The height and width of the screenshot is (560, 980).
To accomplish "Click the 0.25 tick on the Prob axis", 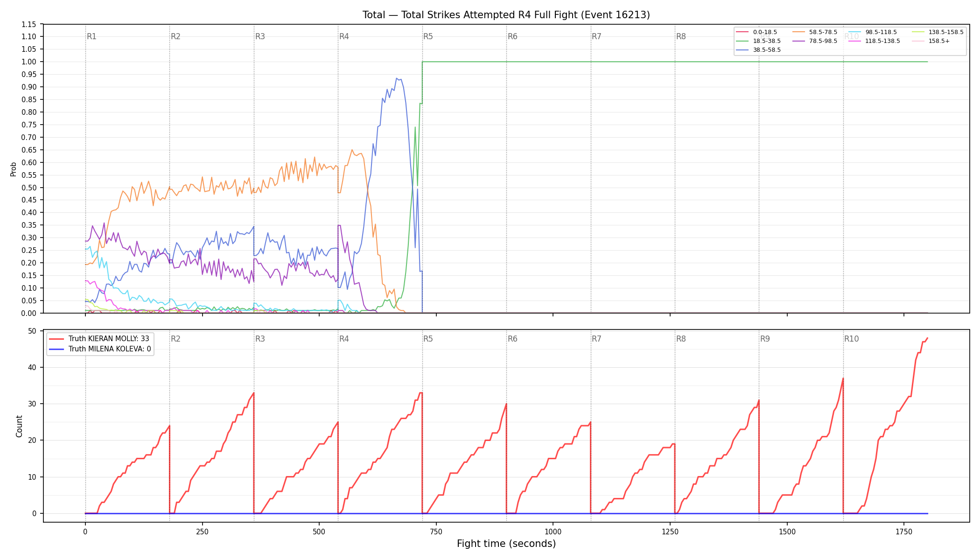I will tap(28, 250).
